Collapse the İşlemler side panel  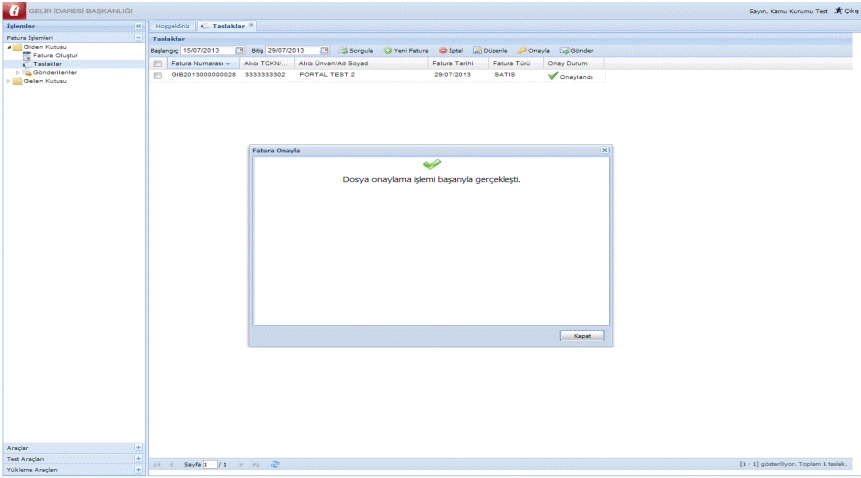[x=138, y=25]
